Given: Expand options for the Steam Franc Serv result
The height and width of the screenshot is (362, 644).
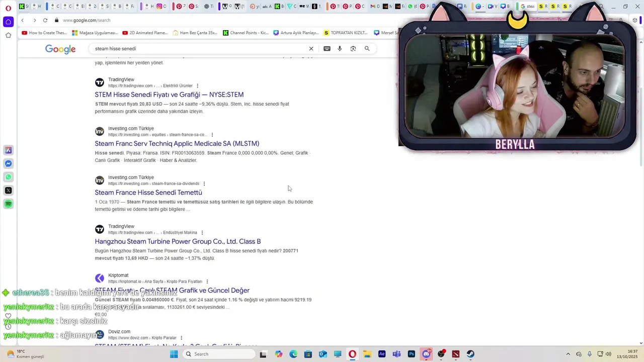Looking at the screenshot, I should coord(212,135).
